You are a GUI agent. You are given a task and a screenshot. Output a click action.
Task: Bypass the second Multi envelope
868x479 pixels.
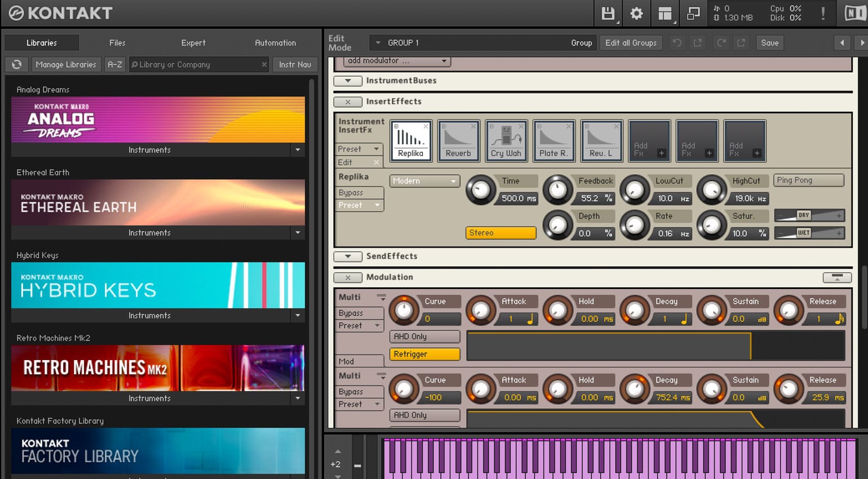(x=360, y=392)
